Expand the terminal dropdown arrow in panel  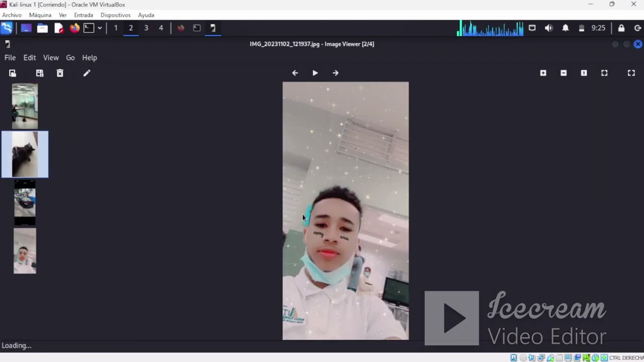pyautogui.click(x=100, y=28)
